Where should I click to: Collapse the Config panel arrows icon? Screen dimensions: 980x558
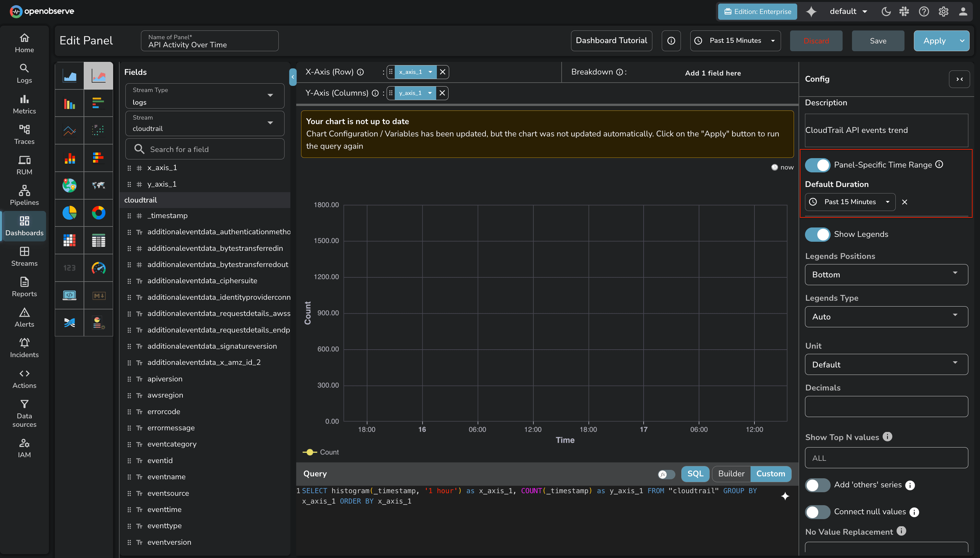959,79
